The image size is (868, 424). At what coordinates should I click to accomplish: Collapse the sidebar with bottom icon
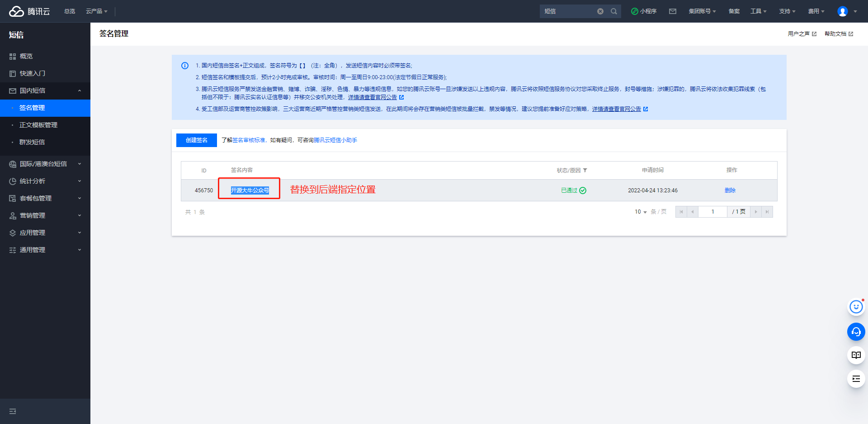[13, 411]
